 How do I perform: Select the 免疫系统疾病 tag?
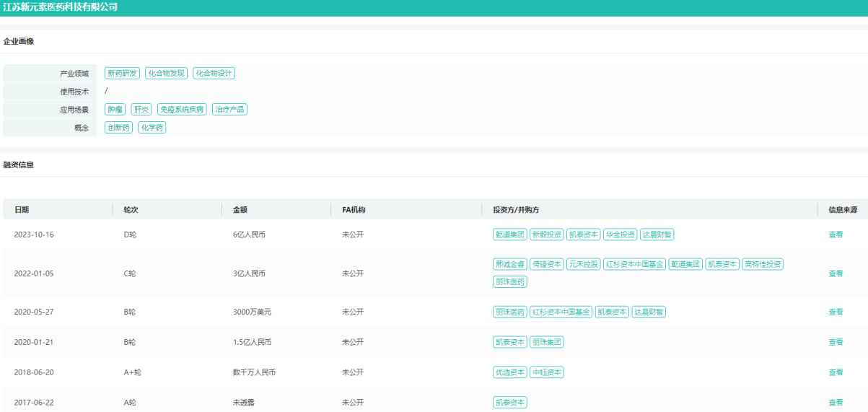[183, 110]
